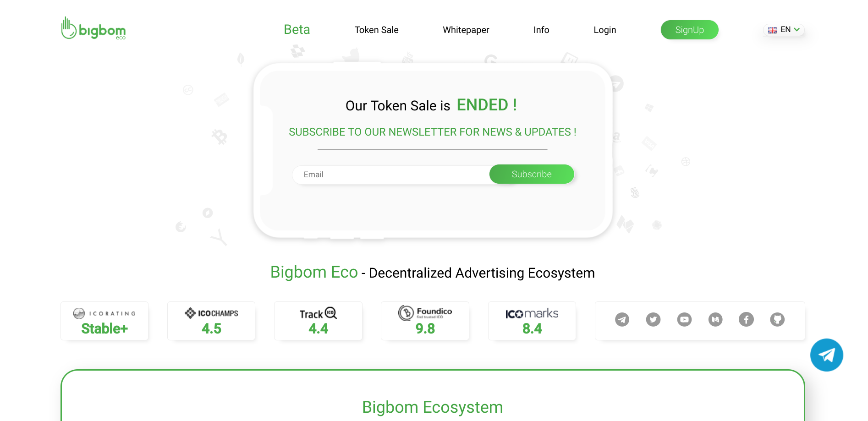Image resolution: width=868 pixels, height=421 pixels.
Task: Click the Login link
Action: click(605, 30)
